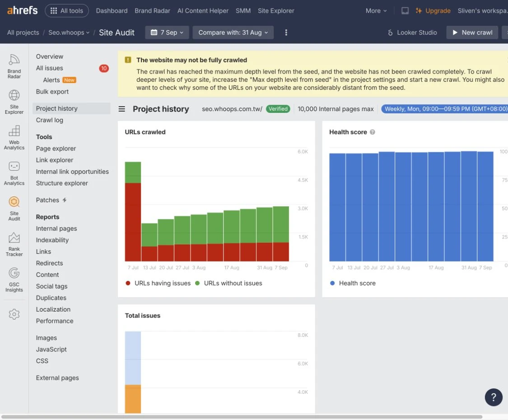Open Sliven's workspace menu
Image resolution: width=508 pixels, height=420 pixels.
(482, 11)
